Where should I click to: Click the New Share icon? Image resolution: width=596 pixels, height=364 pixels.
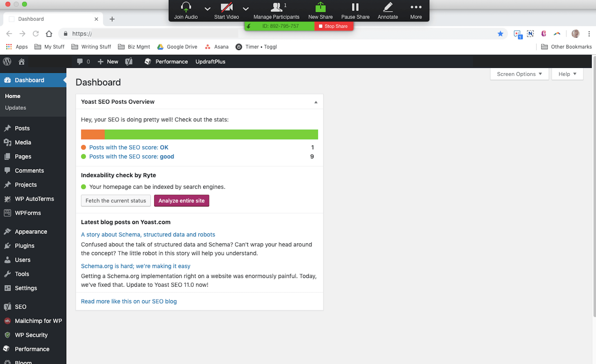(x=320, y=7)
